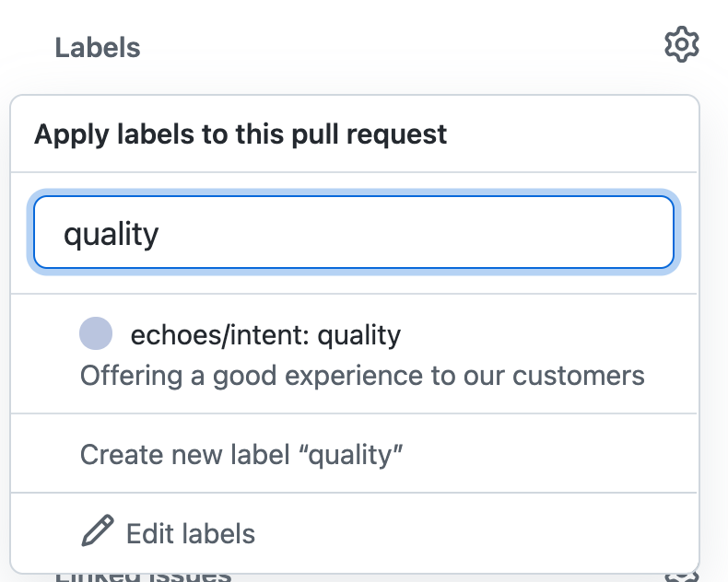Click the pencil icon beside Edit labels
The width and height of the screenshot is (728, 582).
[x=98, y=530]
